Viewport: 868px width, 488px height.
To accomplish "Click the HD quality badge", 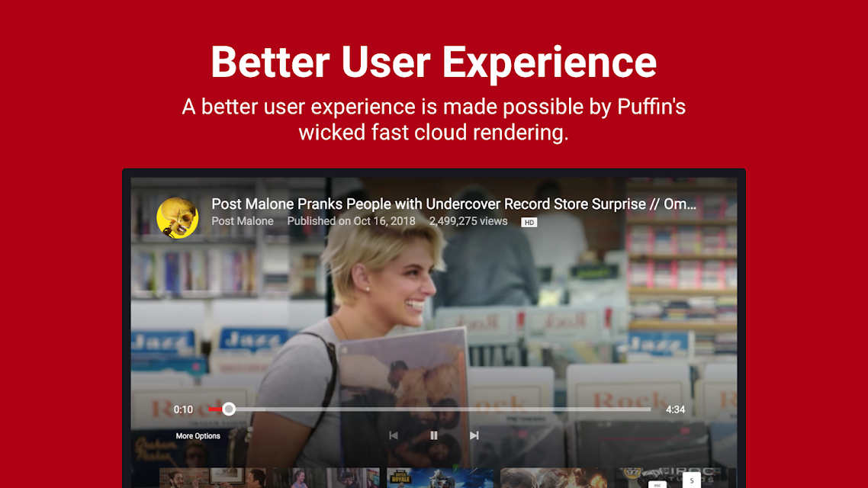I will point(529,223).
